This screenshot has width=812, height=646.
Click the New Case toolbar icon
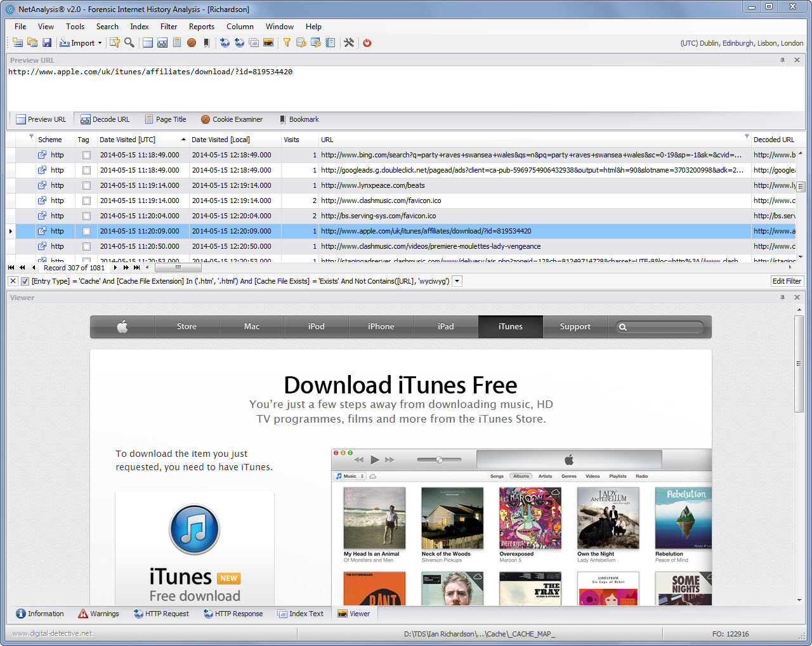[18, 43]
